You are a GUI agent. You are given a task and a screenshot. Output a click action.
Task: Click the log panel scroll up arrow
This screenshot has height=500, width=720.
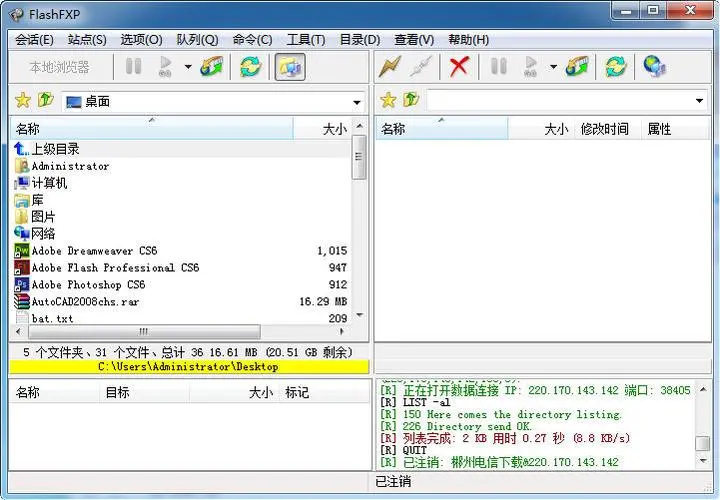[703, 390]
